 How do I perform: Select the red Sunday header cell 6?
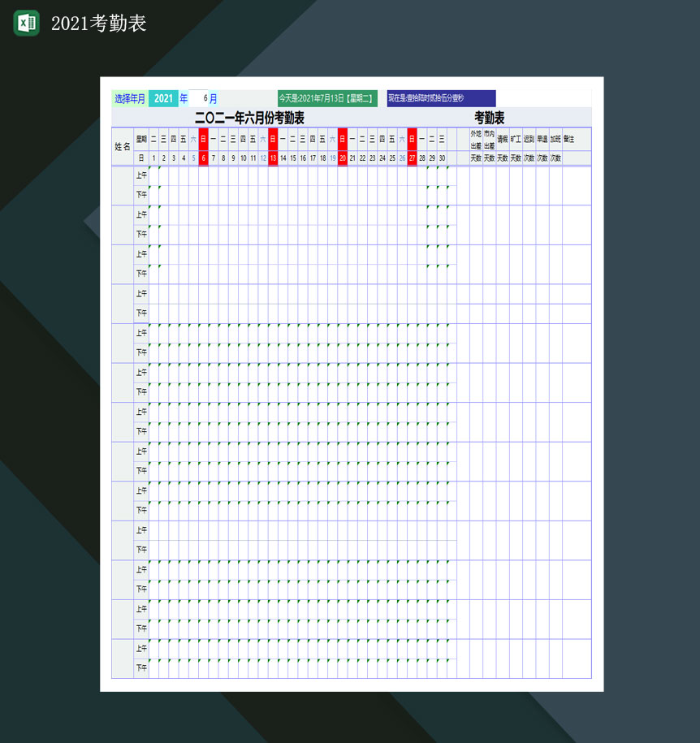[202, 157]
